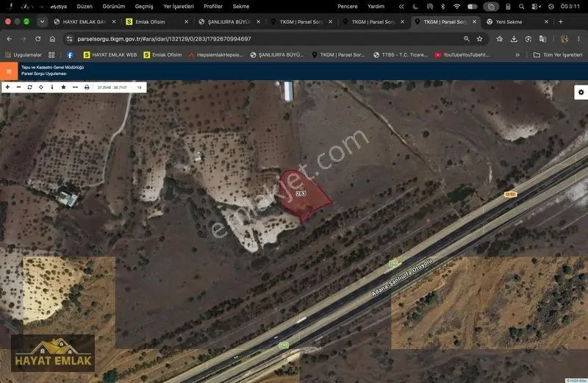Open the grid icon next to Uygulamalar
This screenshot has width=588, height=383.
[x=51, y=55]
